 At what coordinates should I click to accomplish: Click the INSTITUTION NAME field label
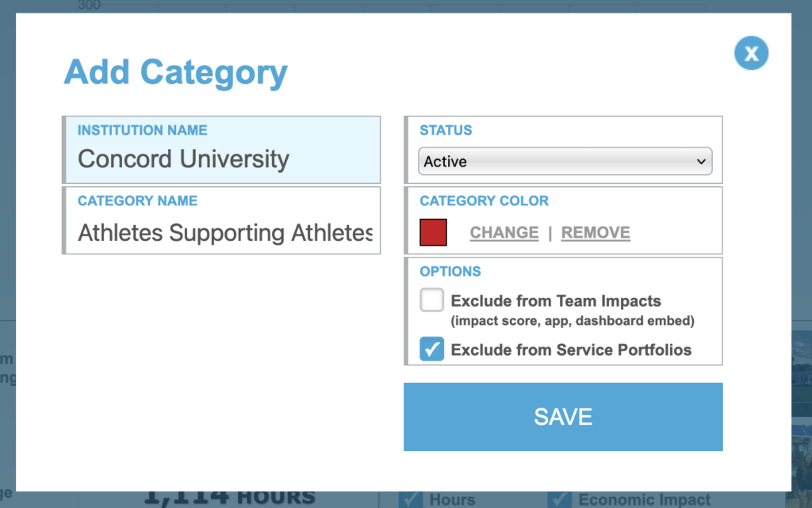(142, 130)
